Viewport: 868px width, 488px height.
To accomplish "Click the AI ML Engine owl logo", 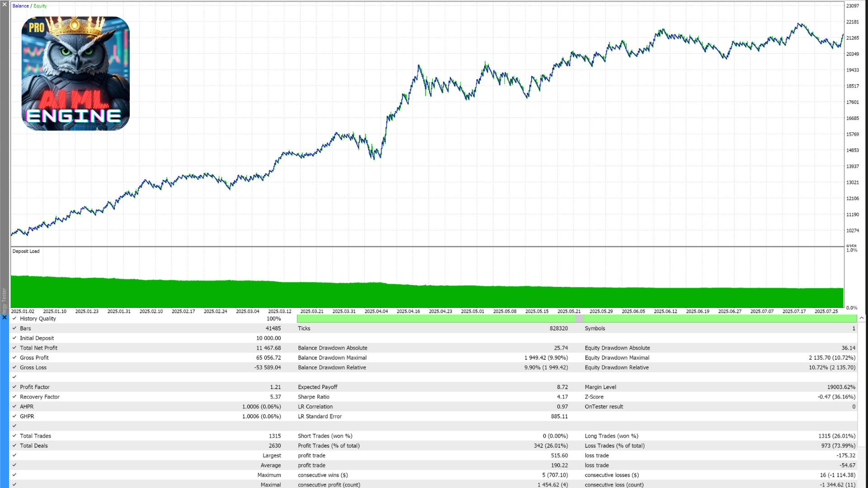I will tap(75, 74).
